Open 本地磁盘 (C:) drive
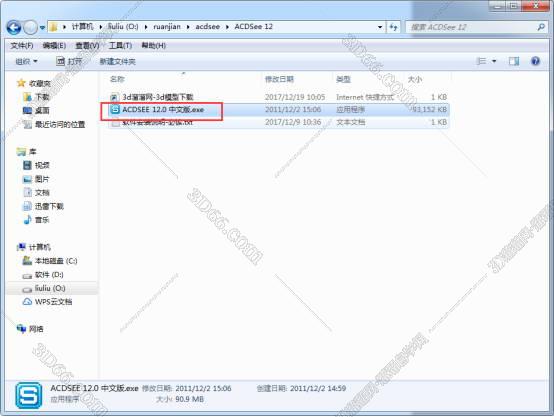This screenshot has height=417, width=554. (x=56, y=261)
